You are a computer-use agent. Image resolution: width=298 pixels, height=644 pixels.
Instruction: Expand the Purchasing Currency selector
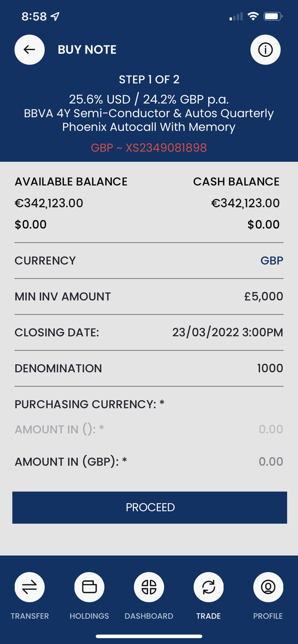pos(149,404)
